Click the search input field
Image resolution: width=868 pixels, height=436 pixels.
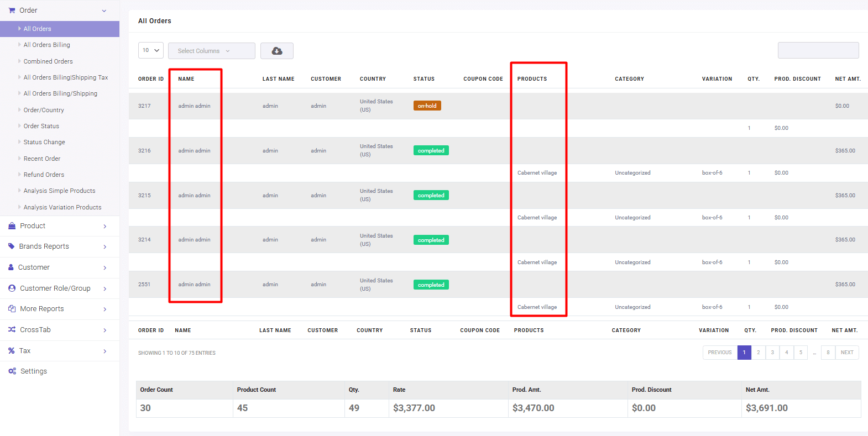[818, 50]
